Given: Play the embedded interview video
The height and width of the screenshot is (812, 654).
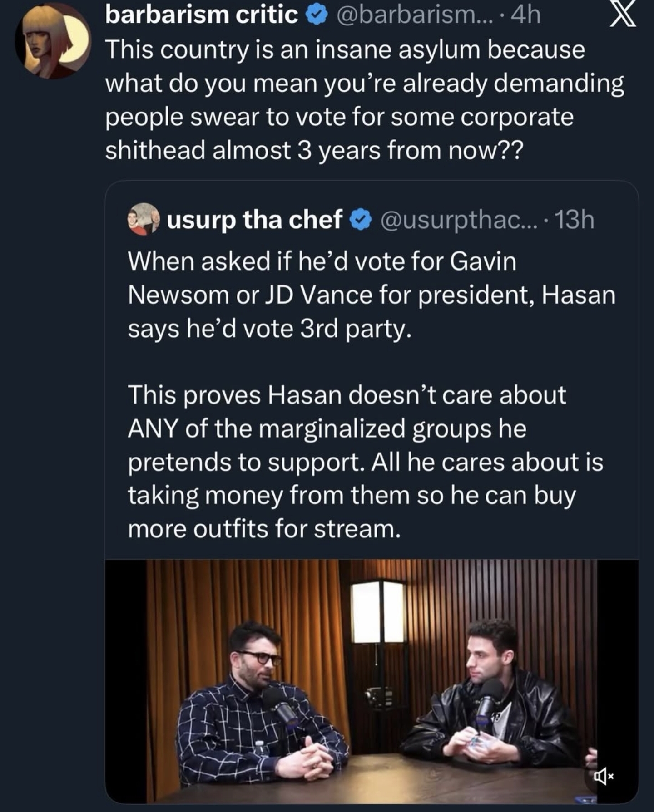Looking at the screenshot, I should coord(372,681).
